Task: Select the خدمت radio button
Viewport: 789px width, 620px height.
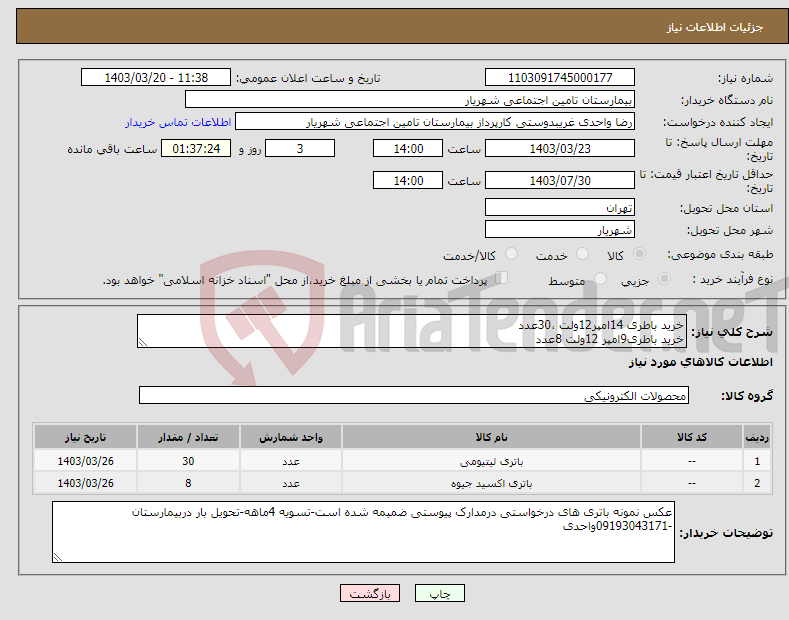Action: pos(582,254)
